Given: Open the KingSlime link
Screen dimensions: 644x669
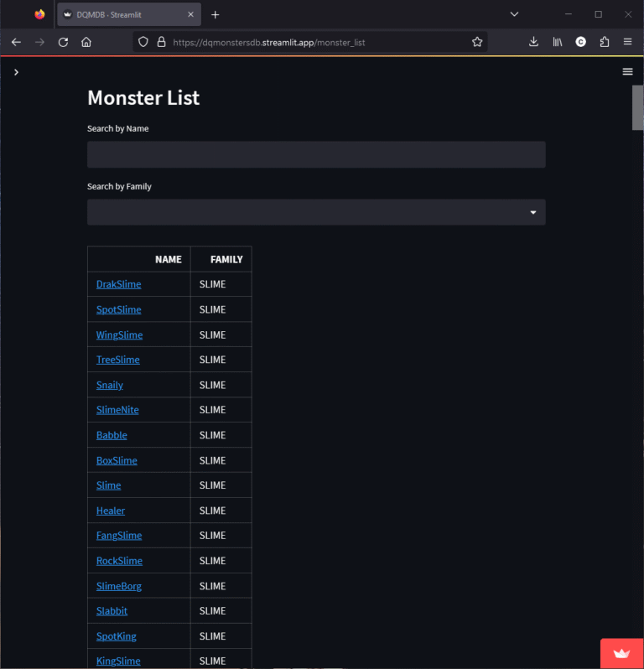Looking at the screenshot, I should [118, 661].
